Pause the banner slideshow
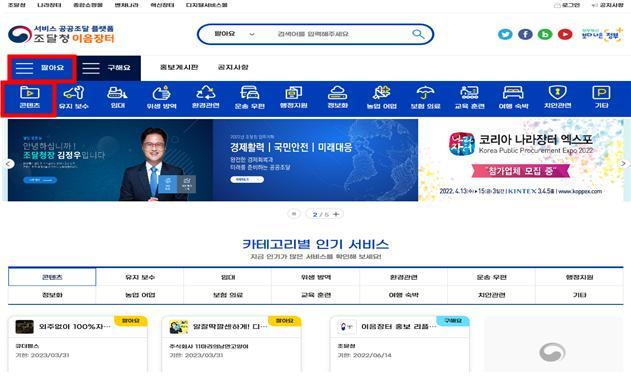 click(x=294, y=214)
